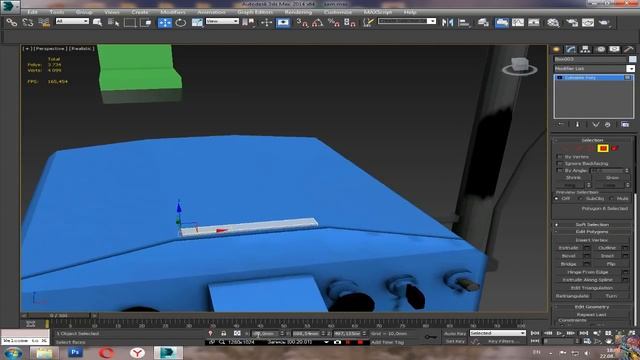Open the Layer Manager icon
This screenshot has width=640, height=360.
(x=483, y=22)
